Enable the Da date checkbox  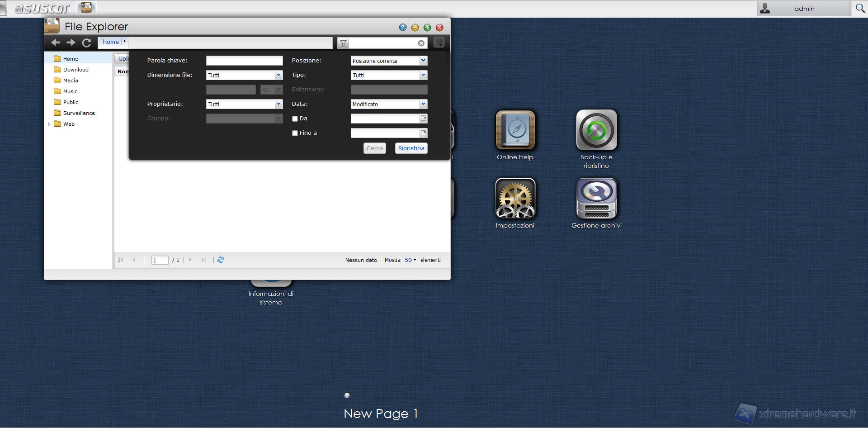click(x=295, y=119)
